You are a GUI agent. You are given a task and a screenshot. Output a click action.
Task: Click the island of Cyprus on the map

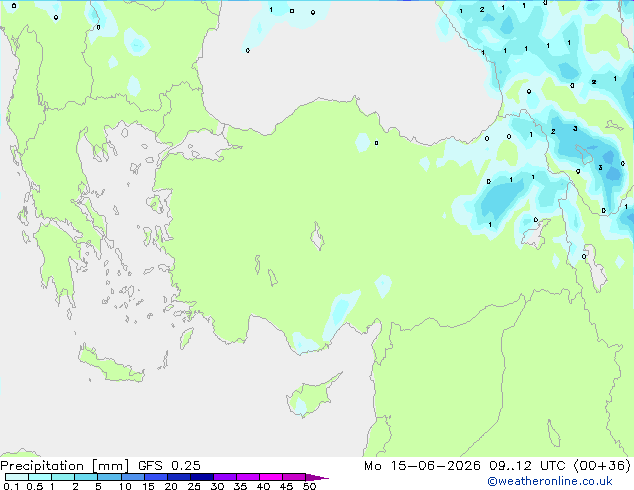pos(311,397)
